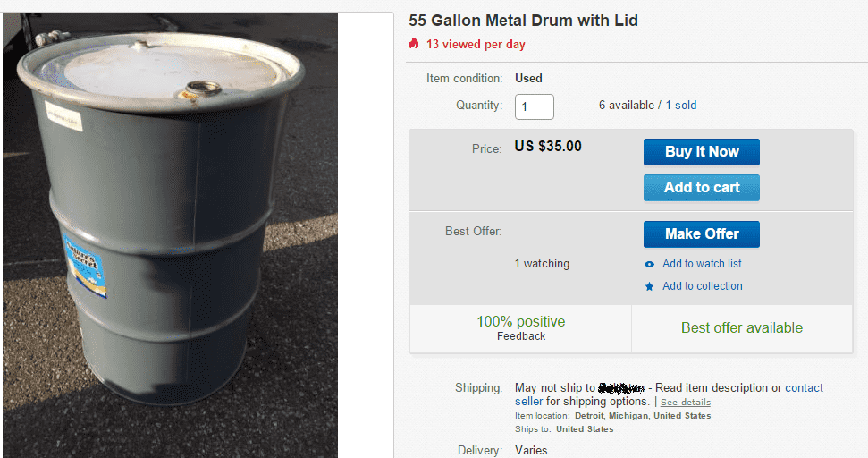Focus the Quantity input field
868x458 pixels.
pos(534,106)
